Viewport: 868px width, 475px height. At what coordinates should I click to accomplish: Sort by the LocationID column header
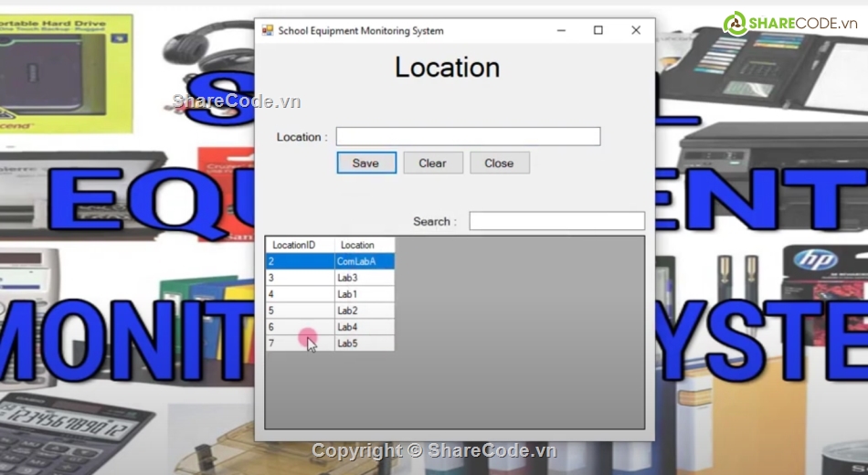[300, 245]
